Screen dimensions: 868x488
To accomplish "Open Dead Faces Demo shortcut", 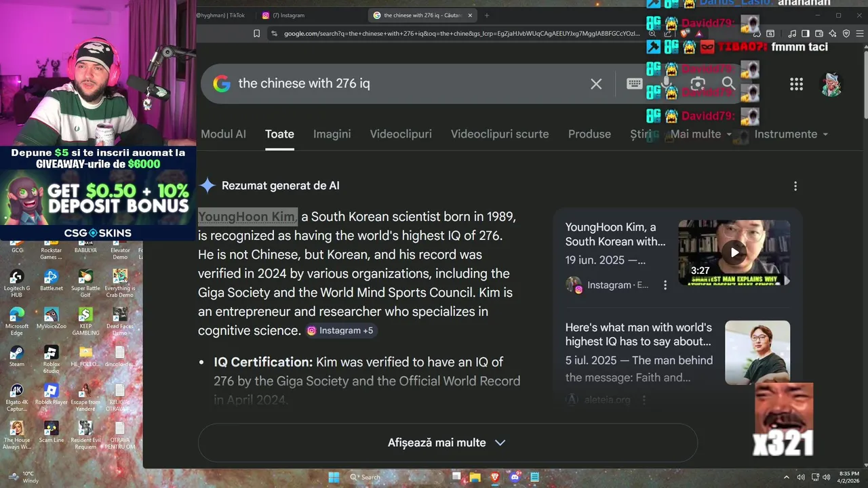I will click(x=120, y=321).
